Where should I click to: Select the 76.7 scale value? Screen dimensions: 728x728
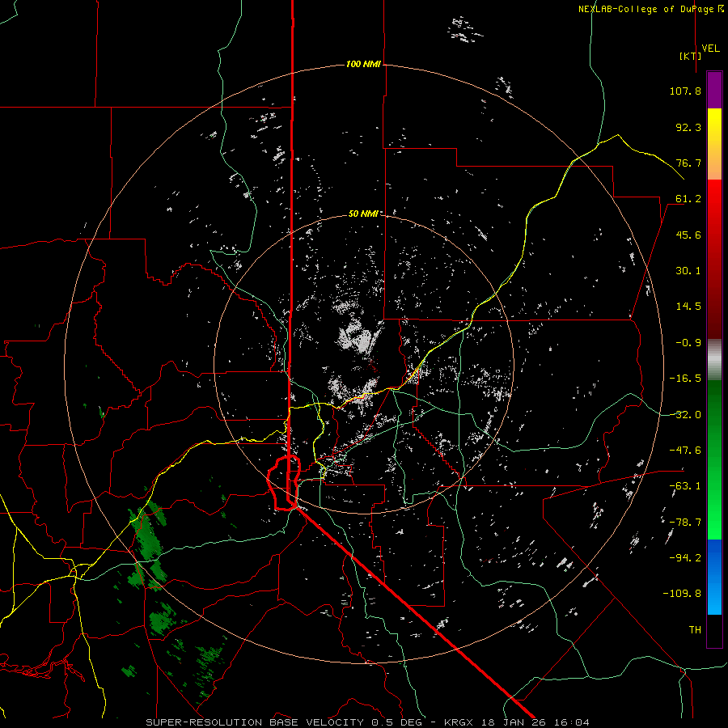[688, 163]
